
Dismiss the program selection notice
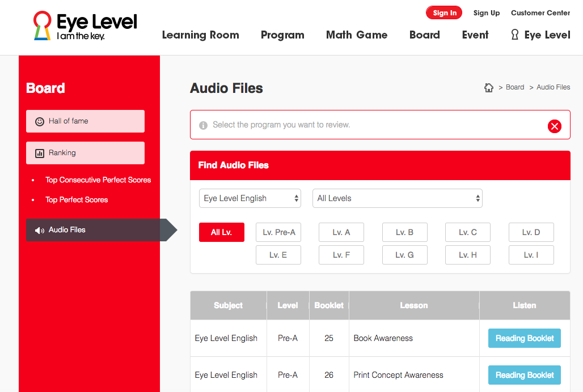(555, 126)
